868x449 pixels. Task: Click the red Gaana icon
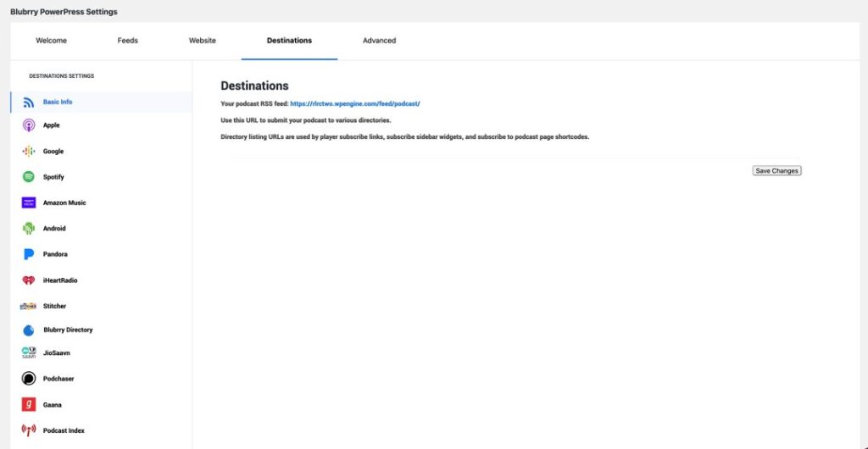(29, 405)
